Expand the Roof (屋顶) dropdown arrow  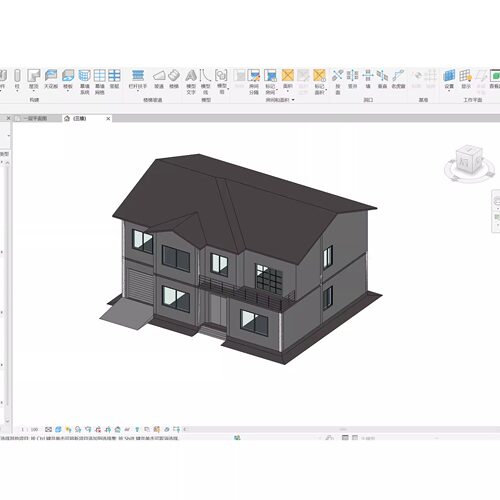tap(33, 90)
